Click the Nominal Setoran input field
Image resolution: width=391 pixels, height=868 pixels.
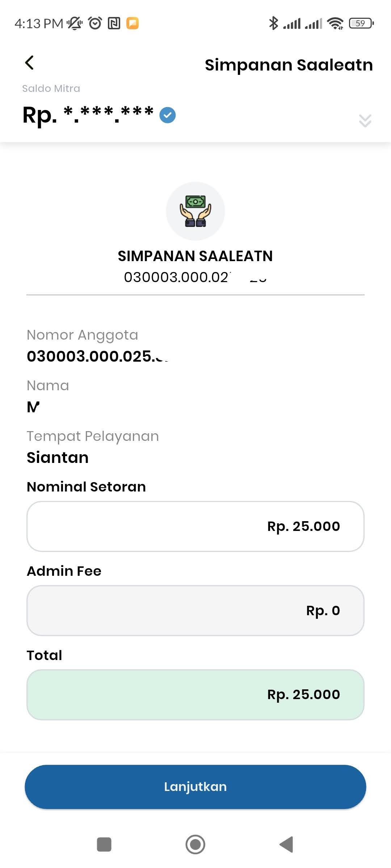195,526
